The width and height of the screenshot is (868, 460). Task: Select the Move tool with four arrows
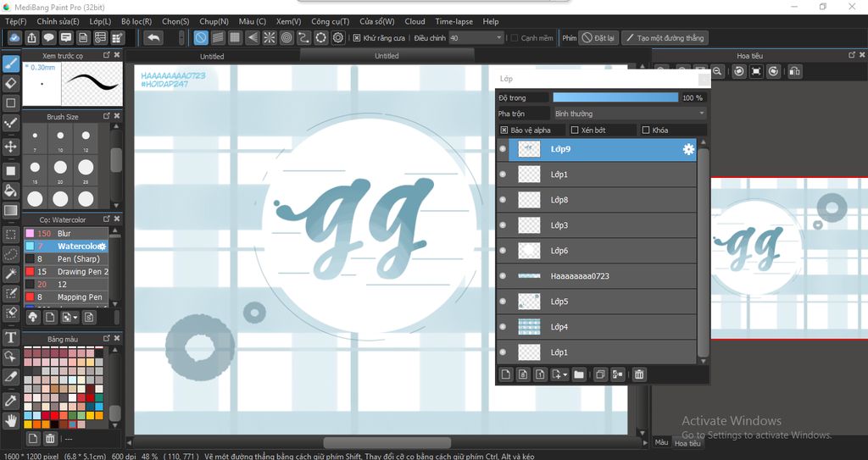click(10, 147)
